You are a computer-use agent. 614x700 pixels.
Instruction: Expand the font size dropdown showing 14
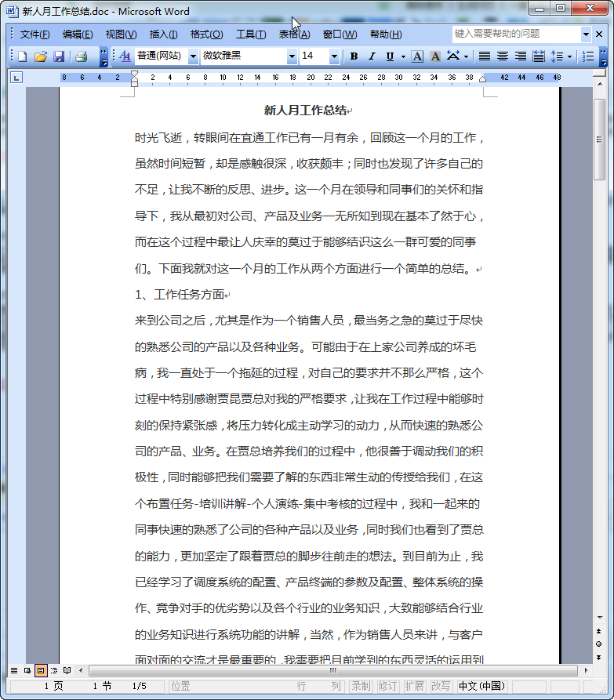click(334, 56)
